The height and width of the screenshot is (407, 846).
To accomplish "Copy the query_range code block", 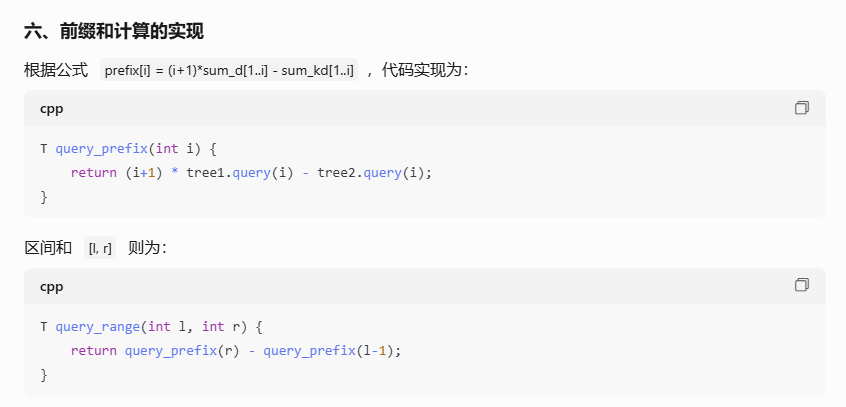I will (x=802, y=285).
